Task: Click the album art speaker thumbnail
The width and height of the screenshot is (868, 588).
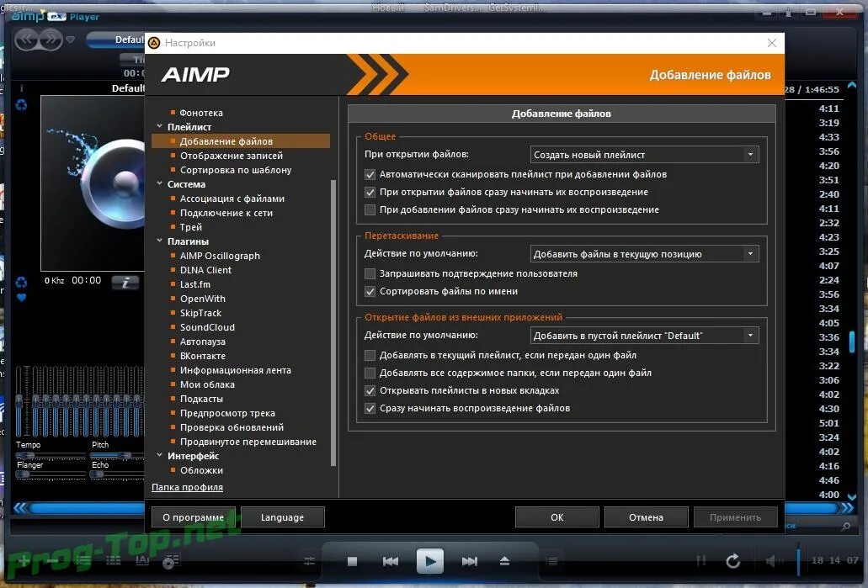Action: pos(93,183)
